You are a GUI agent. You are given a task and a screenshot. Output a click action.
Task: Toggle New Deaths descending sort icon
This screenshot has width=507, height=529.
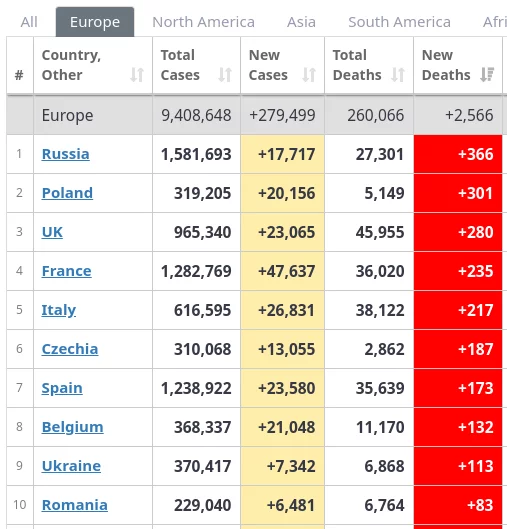pos(487,75)
